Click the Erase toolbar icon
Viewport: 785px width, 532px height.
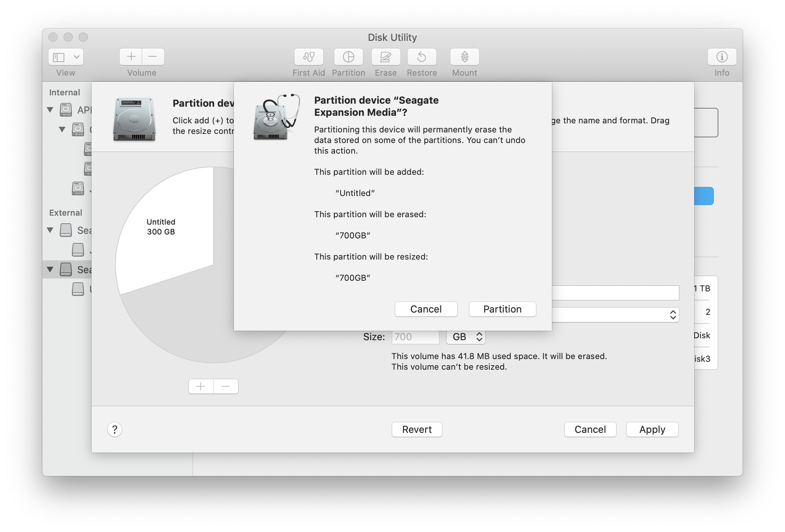click(385, 57)
